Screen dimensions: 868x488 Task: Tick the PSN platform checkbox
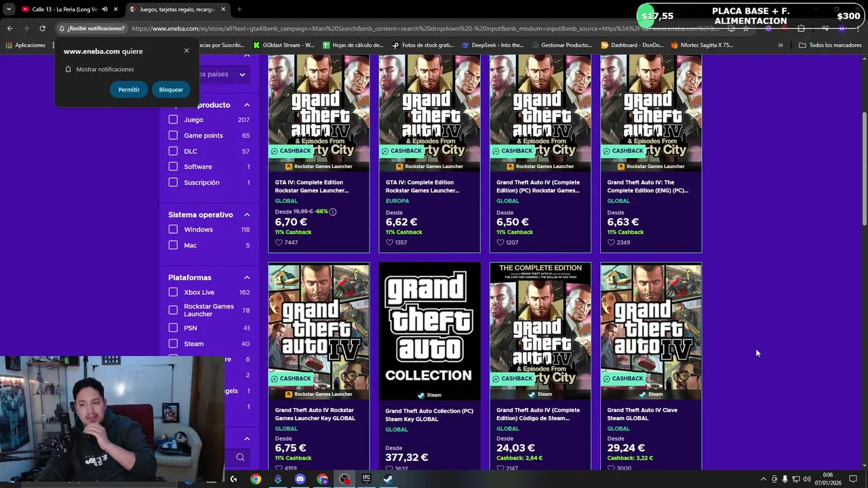173,327
